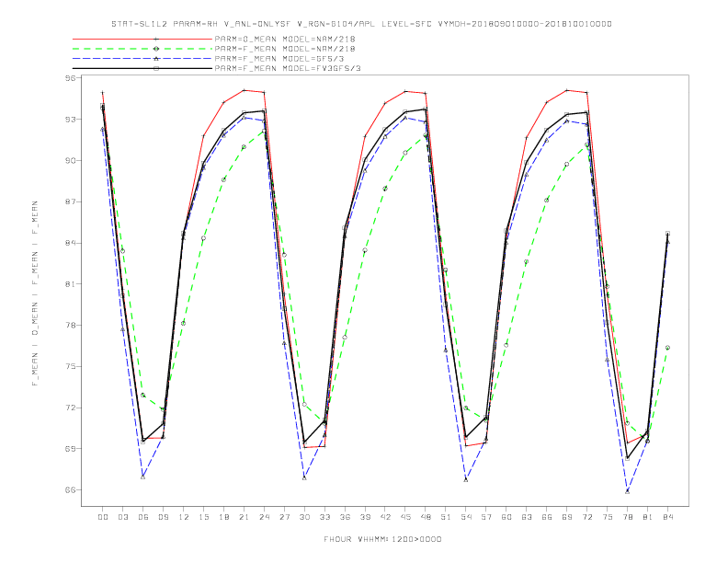Screen dimensions: 728x563
Task: Click x-axis forecast hour 27
Action: point(284,517)
